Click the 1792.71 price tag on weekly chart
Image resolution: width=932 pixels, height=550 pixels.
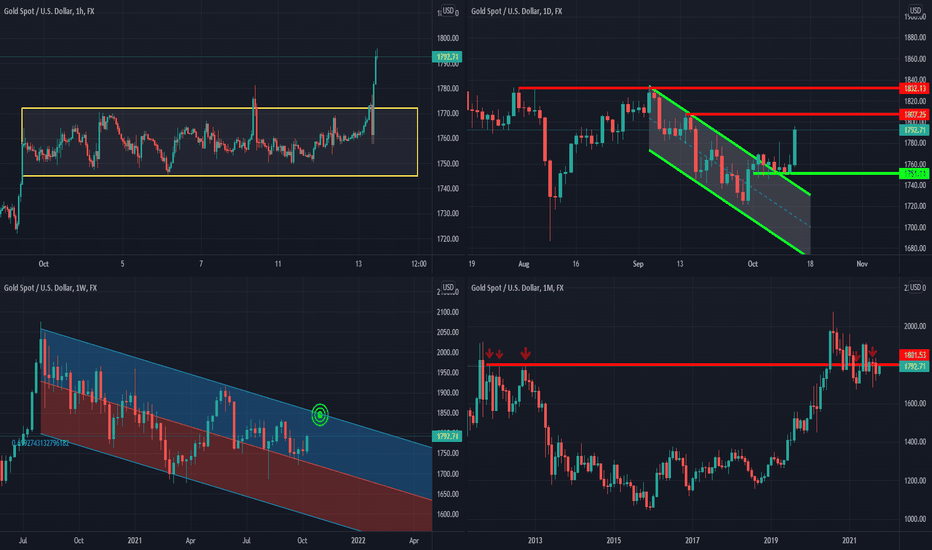[x=447, y=436]
